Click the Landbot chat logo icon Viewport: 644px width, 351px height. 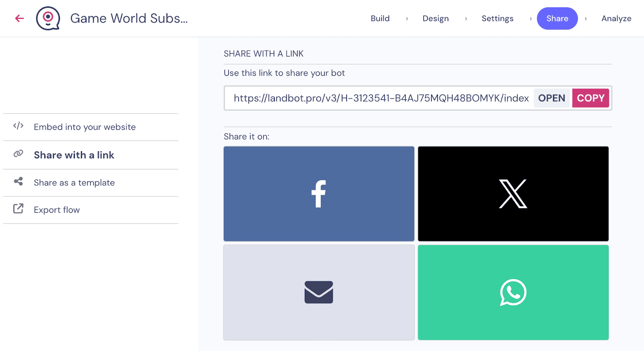[x=48, y=19]
